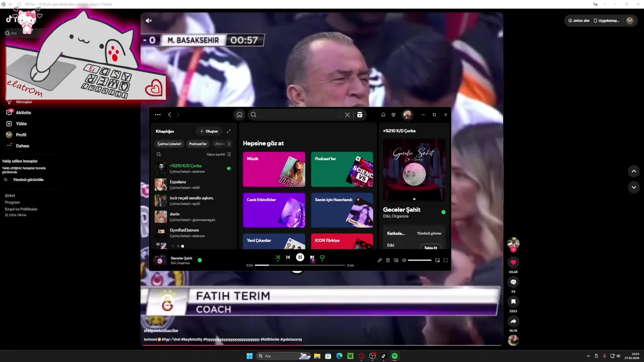Click Jeton alın in TikTok header
644x362 pixels.
579,21
